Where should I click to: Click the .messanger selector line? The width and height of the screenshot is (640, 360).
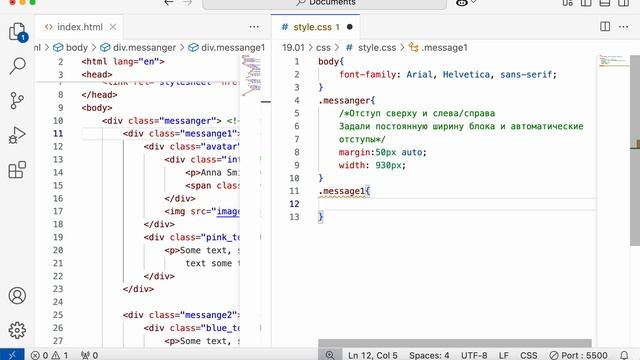(x=347, y=100)
